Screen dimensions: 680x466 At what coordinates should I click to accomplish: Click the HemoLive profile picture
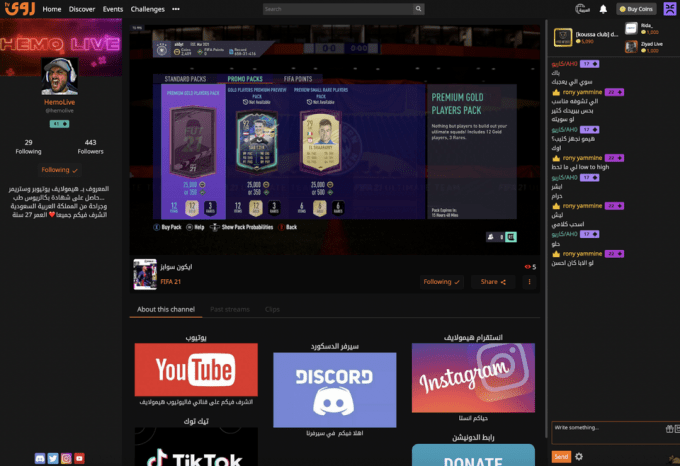point(59,76)
